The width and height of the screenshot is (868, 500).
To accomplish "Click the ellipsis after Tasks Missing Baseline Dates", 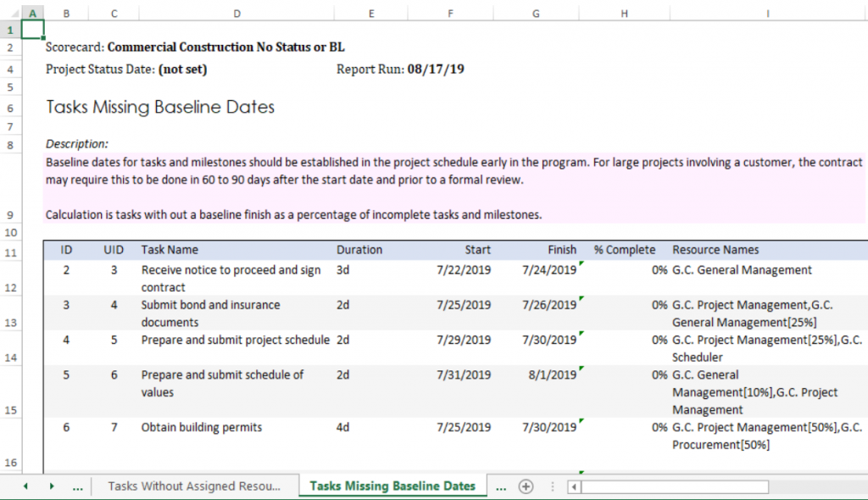I will tap(500, 486).
